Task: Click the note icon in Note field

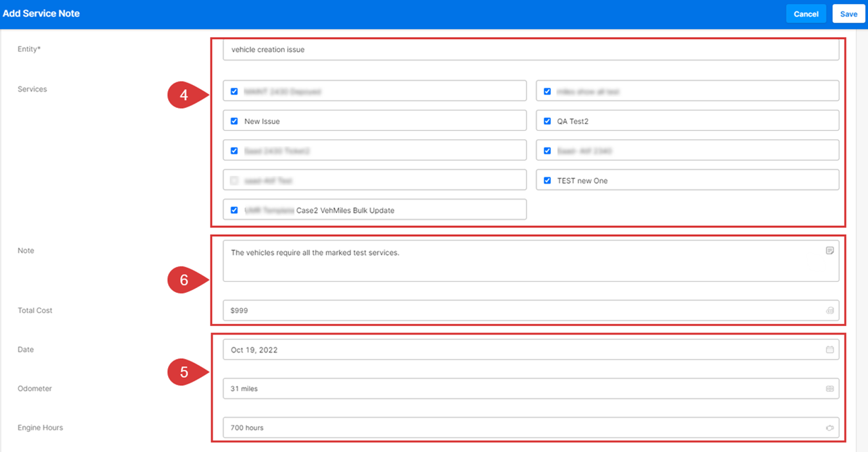Action: (x=830, y=250)
